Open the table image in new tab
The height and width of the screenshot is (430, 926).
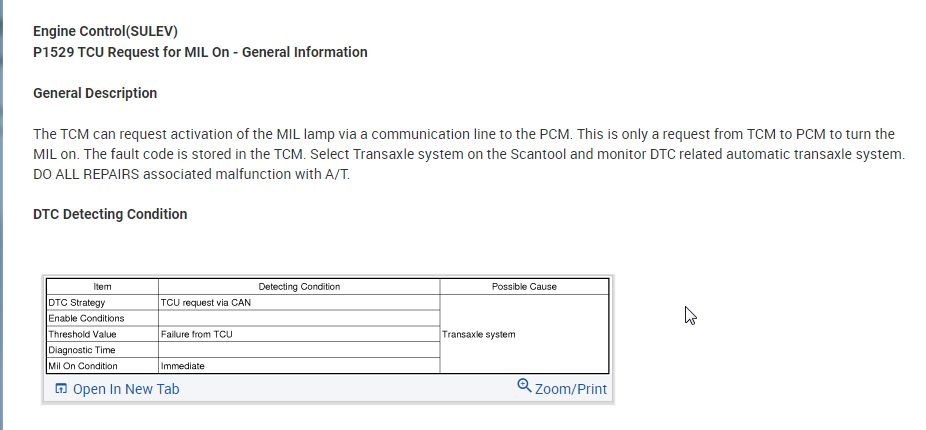[x=126, y=389]
